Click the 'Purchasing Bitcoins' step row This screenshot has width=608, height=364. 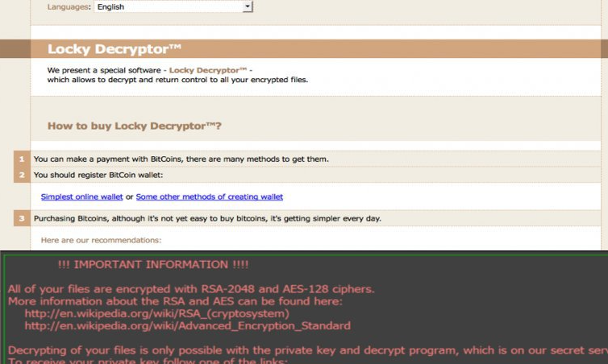coord(206,218)
